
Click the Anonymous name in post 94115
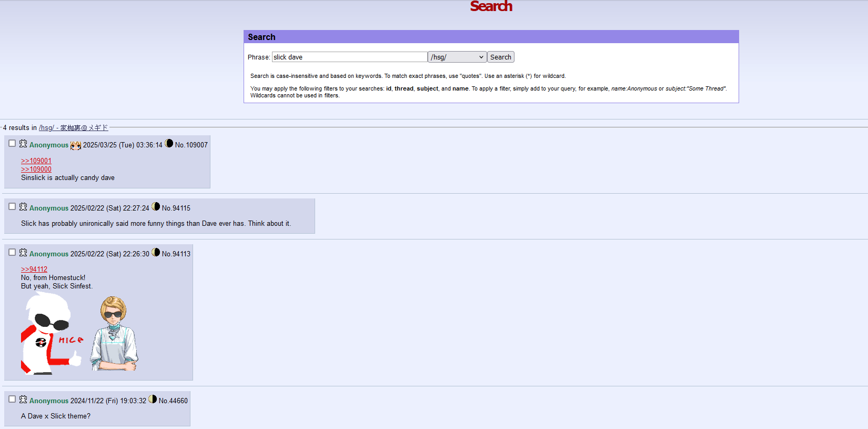pos(49,208)
